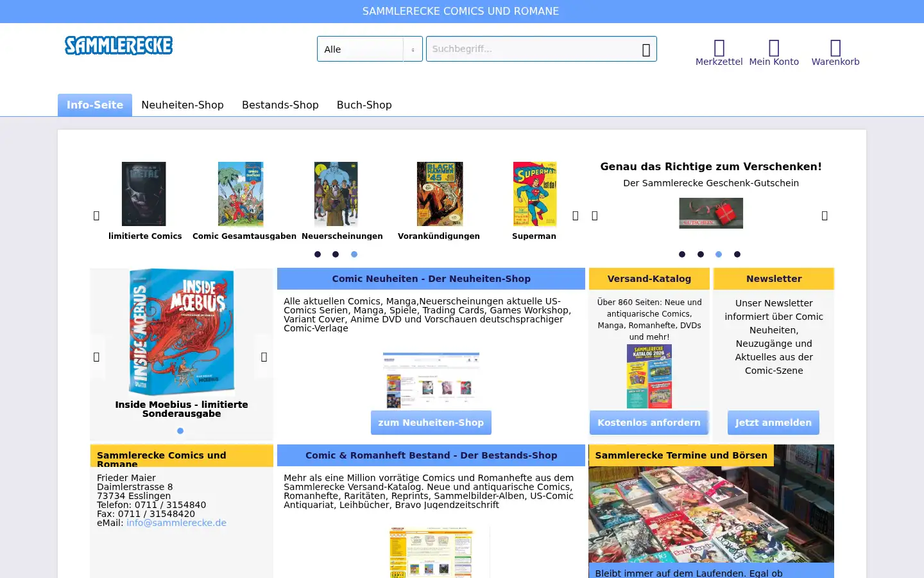Open limitierte Comics cover thumbnail
924x578 pixels.
144,194
